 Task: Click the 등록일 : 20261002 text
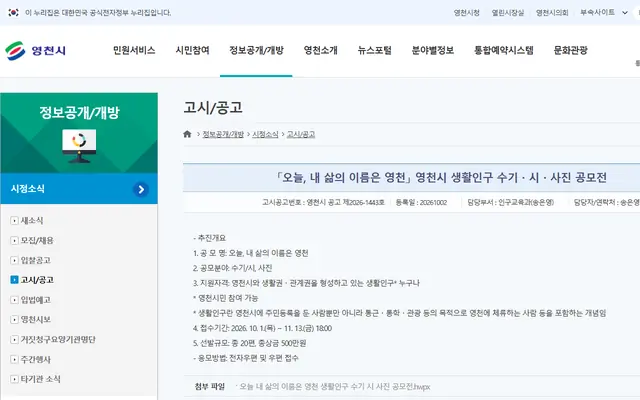[x=421, y=202]
